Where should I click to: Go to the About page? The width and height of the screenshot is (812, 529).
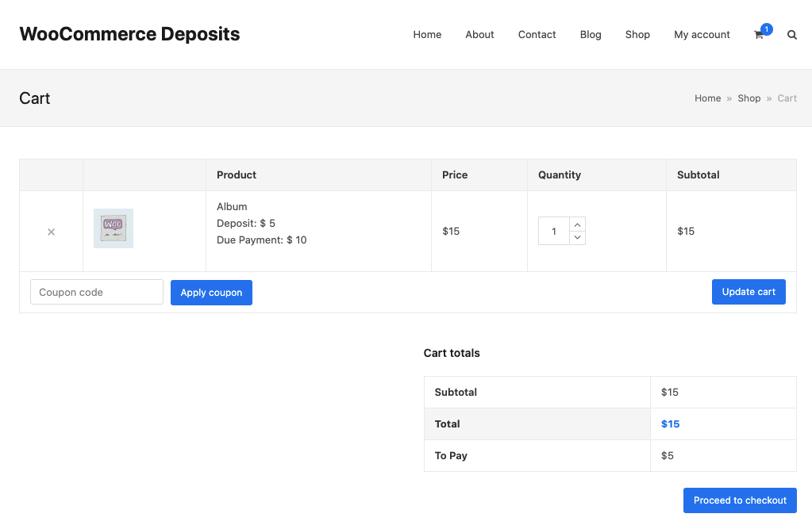click(479, 35)
